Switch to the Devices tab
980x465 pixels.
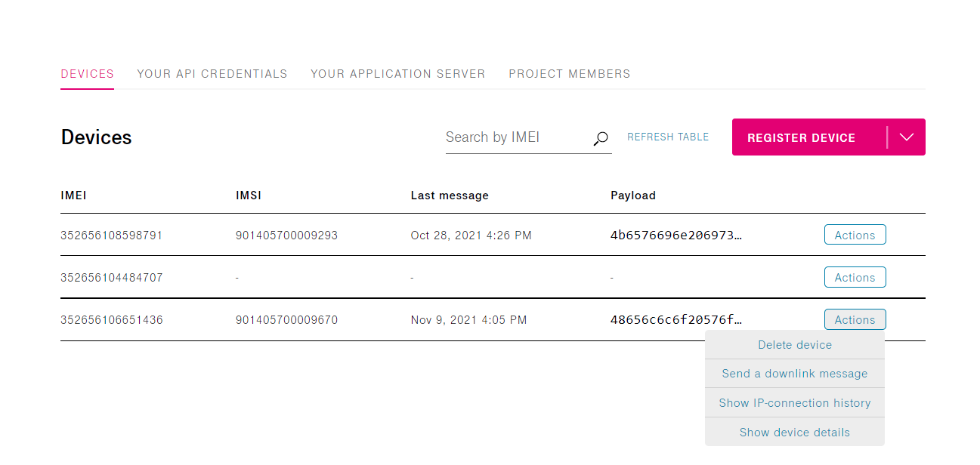(87, 74)
